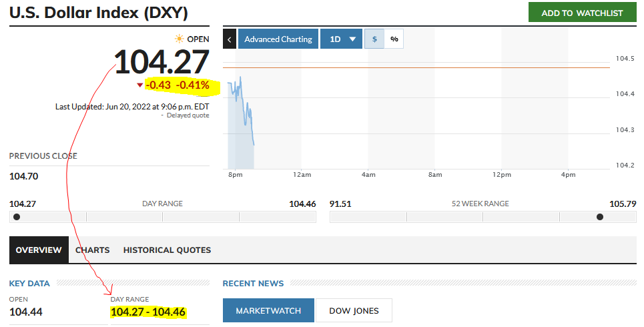The width and height of the screenshot is (644, 327).
Task: Click the 52 week low 91.51
Action: coord(340,204)
